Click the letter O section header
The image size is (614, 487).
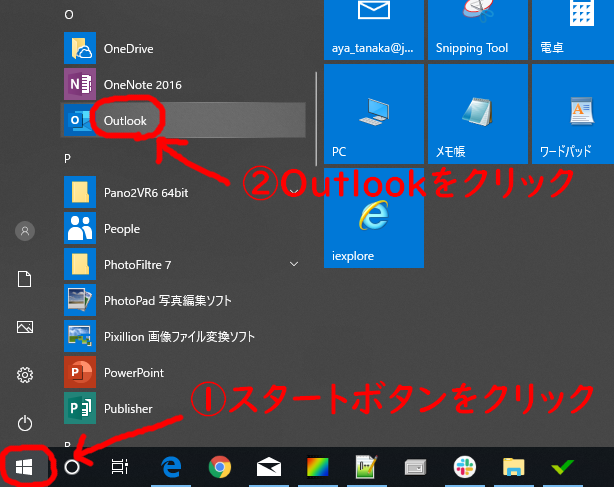click(69, 15)
